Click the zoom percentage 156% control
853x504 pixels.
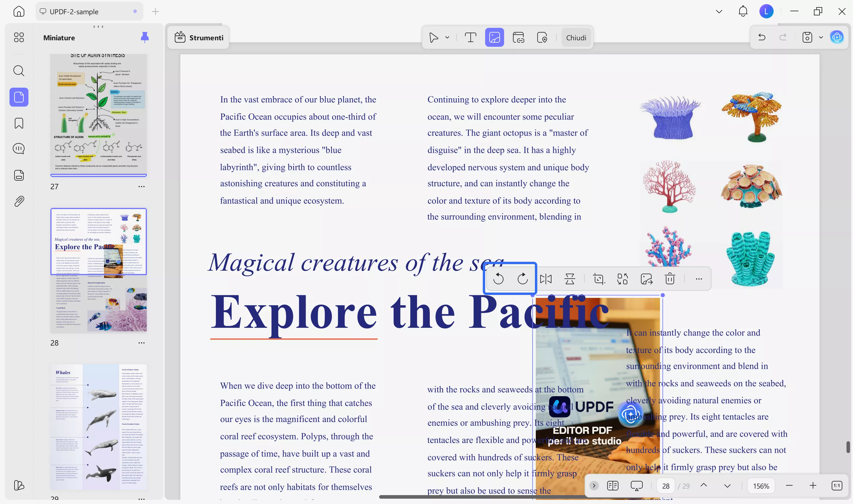coord(761,486)
